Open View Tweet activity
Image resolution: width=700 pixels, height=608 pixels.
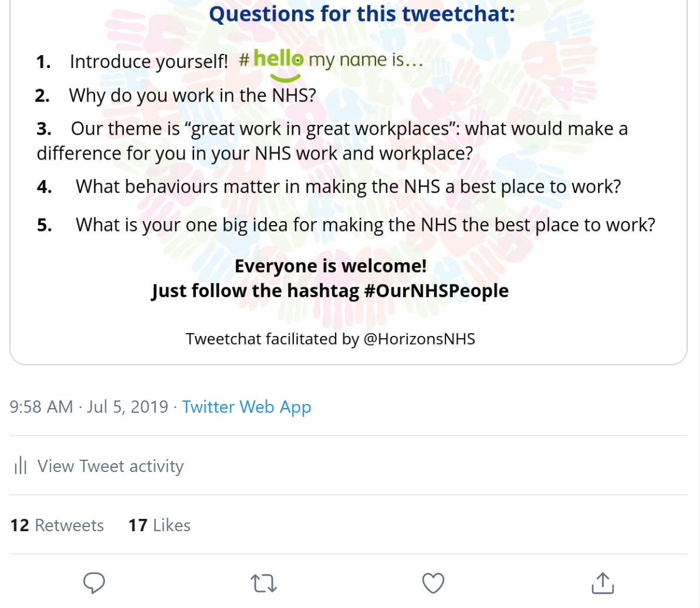pyautogui.click(x=110, y=466)
